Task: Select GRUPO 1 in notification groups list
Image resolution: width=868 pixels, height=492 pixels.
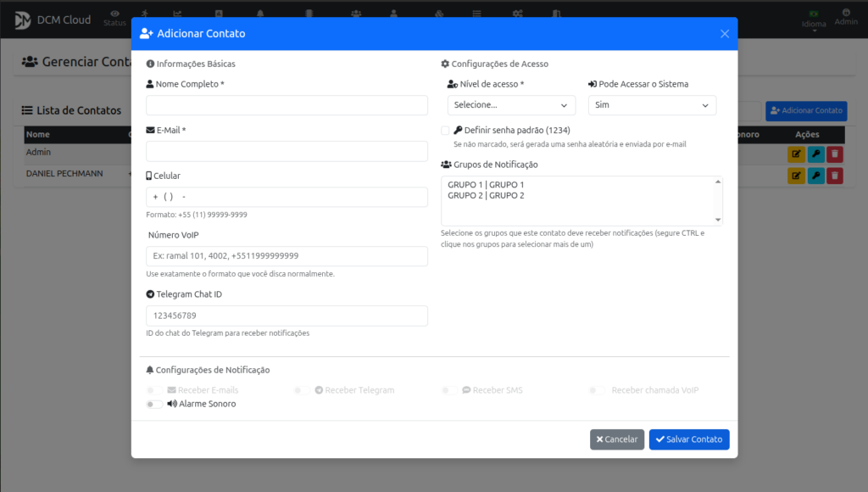Action: point(486,185)
